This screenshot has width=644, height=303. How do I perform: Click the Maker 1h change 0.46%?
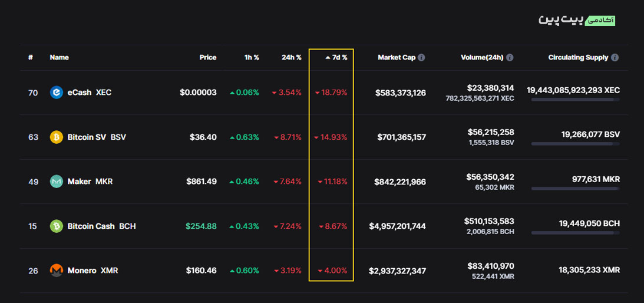point(245,182)
